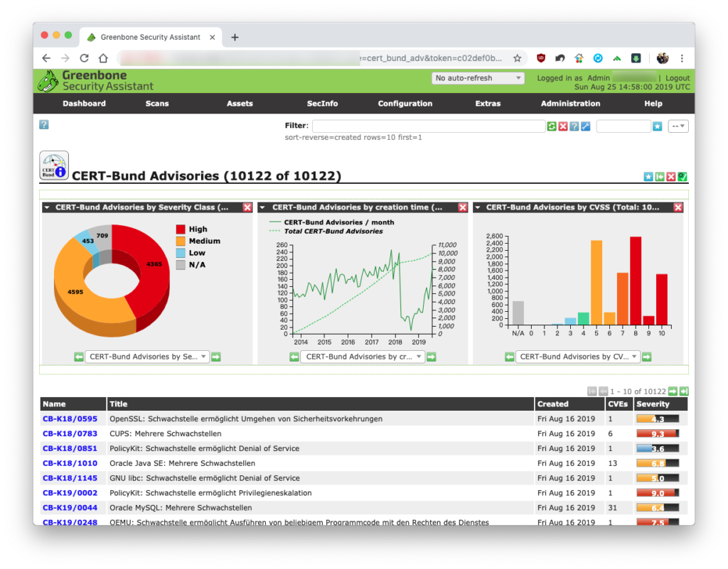Close the Advisories by Severity Class chart

click(x=247, y=207)
